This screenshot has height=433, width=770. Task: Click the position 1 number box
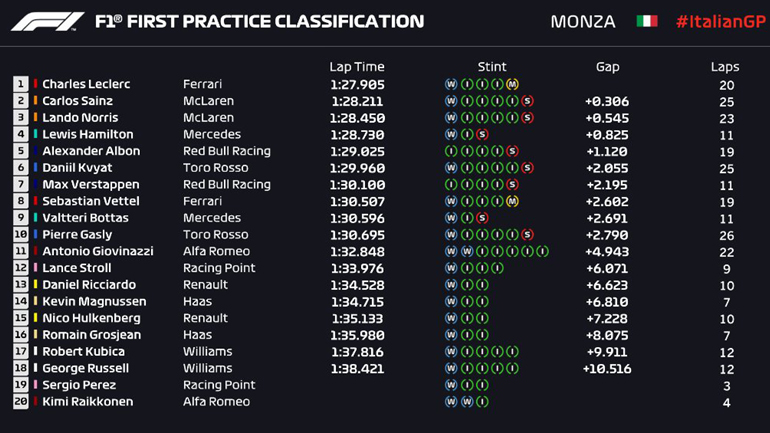tap(20, 84)
